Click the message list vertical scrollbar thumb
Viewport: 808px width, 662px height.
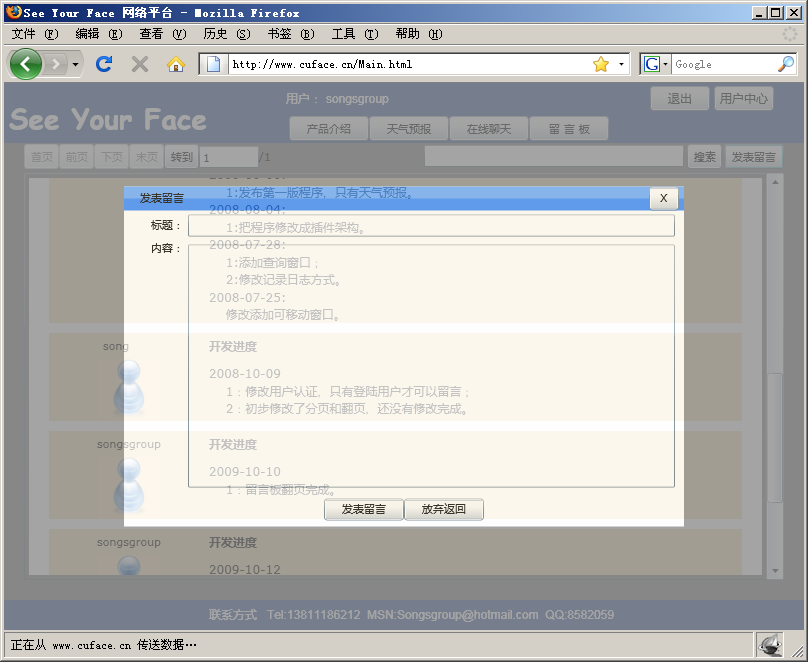point(775,438)
